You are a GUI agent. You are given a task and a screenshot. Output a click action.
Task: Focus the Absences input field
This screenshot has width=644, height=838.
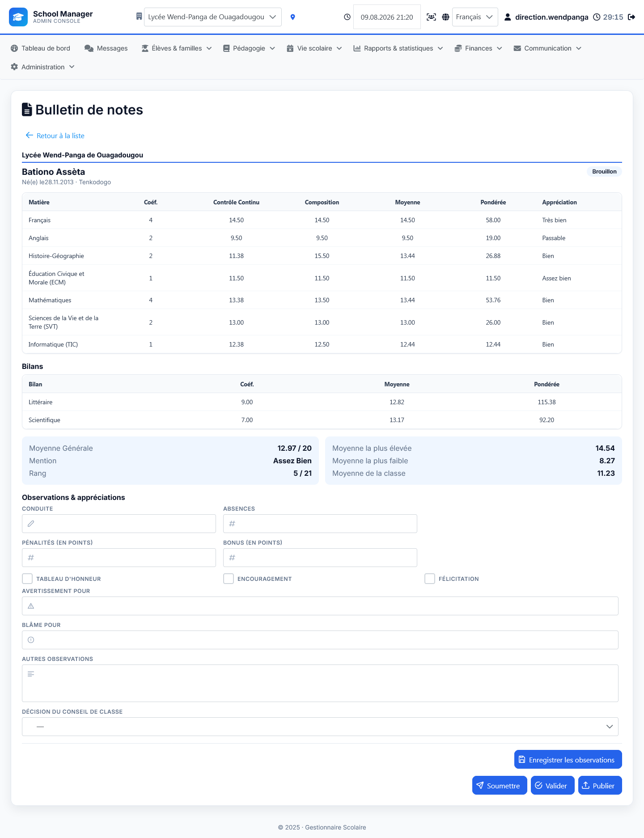320,524
